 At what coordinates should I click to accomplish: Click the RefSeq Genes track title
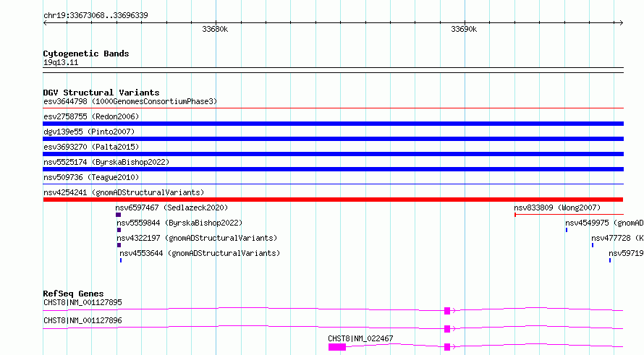pyautogui.click(x=73, y=294)
